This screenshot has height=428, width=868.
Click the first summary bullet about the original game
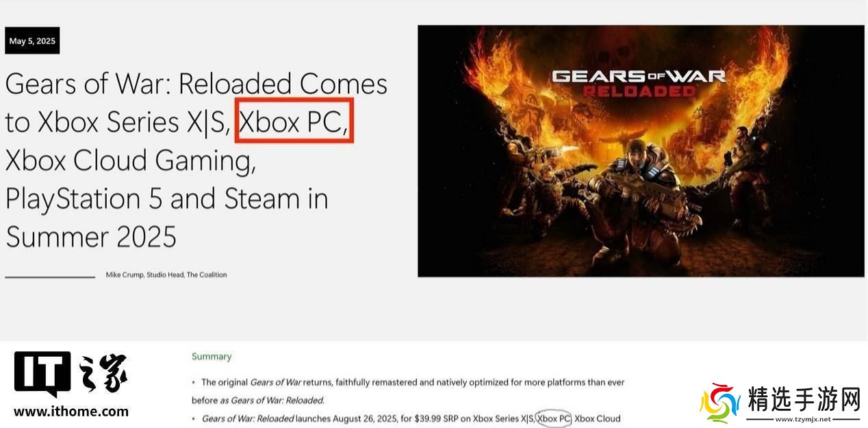pyautogui.click(x=408, y=391)
